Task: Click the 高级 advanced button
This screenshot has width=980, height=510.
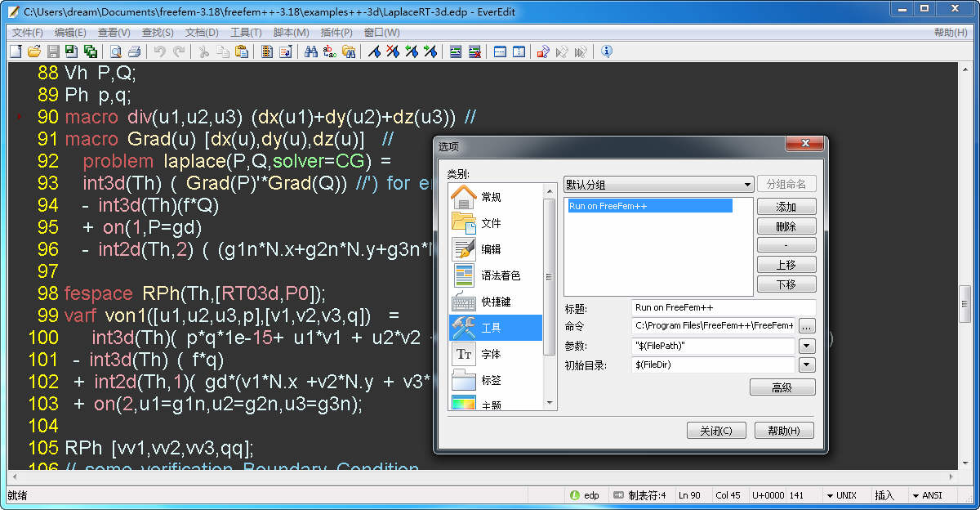Action: tap(782, 387)
